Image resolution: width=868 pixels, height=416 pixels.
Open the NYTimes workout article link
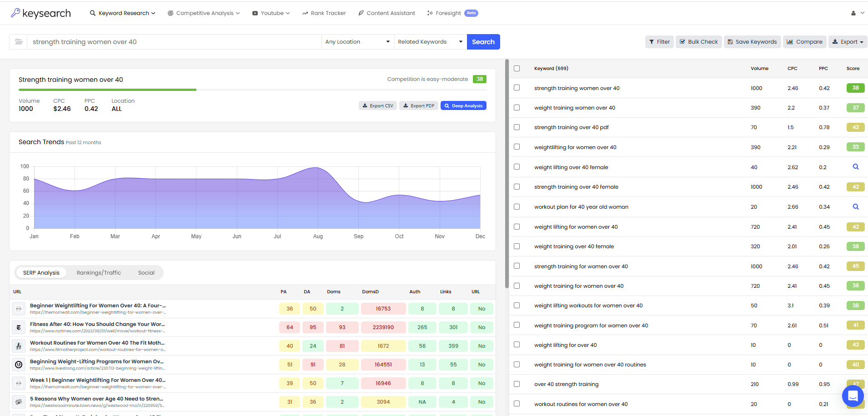pos(97,324)
